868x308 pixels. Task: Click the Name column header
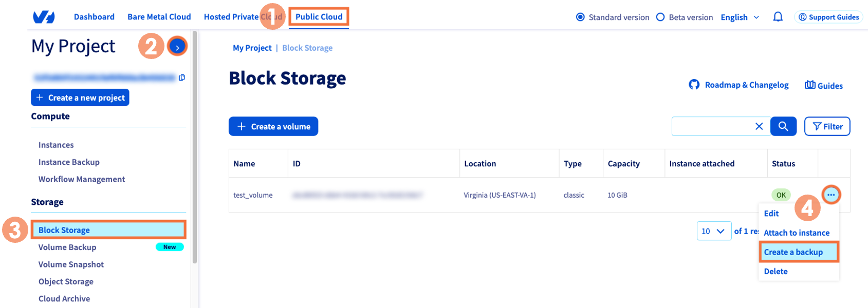click(244, 164)
